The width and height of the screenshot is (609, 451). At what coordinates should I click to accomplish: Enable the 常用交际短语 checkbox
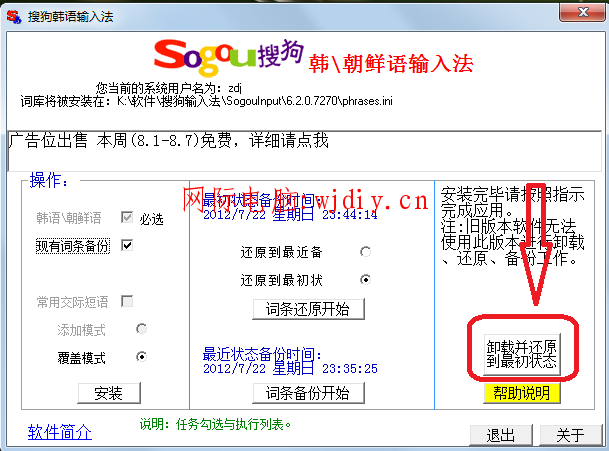tap(127, 301)
